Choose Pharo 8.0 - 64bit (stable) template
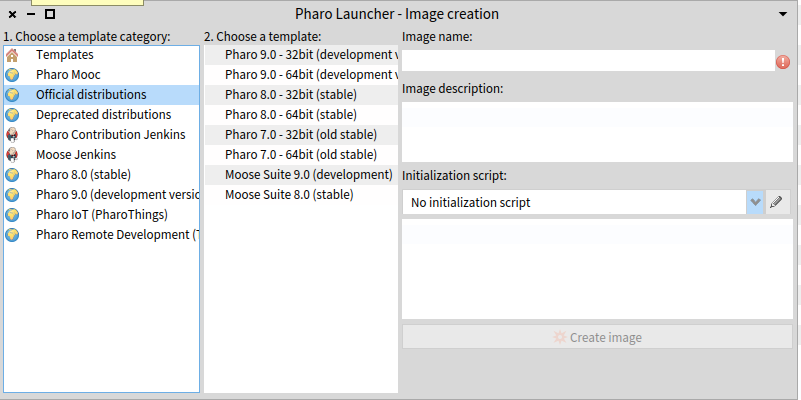 (x=301, y=114)
